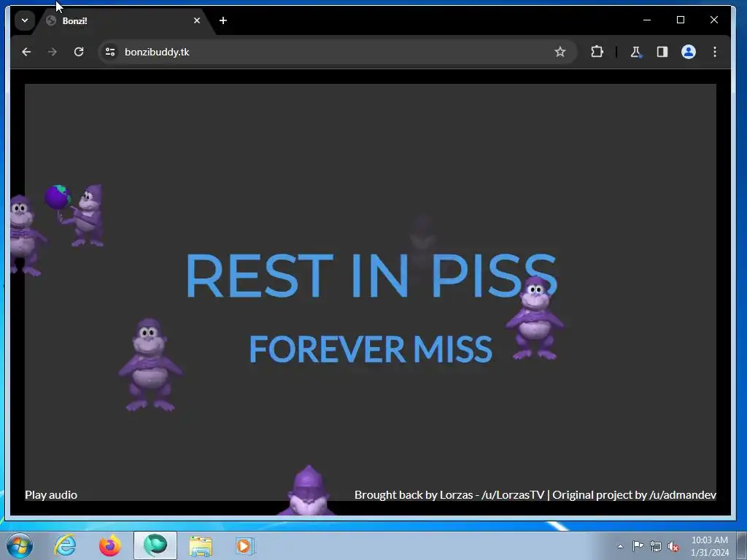Image resolution: width=747 pixels, height=560 pixels.
Task: Click the Bonzi holding the globe
Action: click(75, 215)
